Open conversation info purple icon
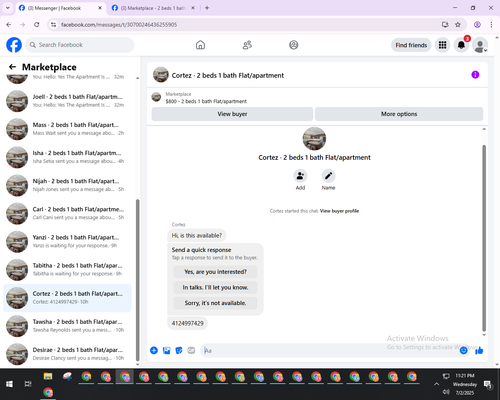 (475, 75)
